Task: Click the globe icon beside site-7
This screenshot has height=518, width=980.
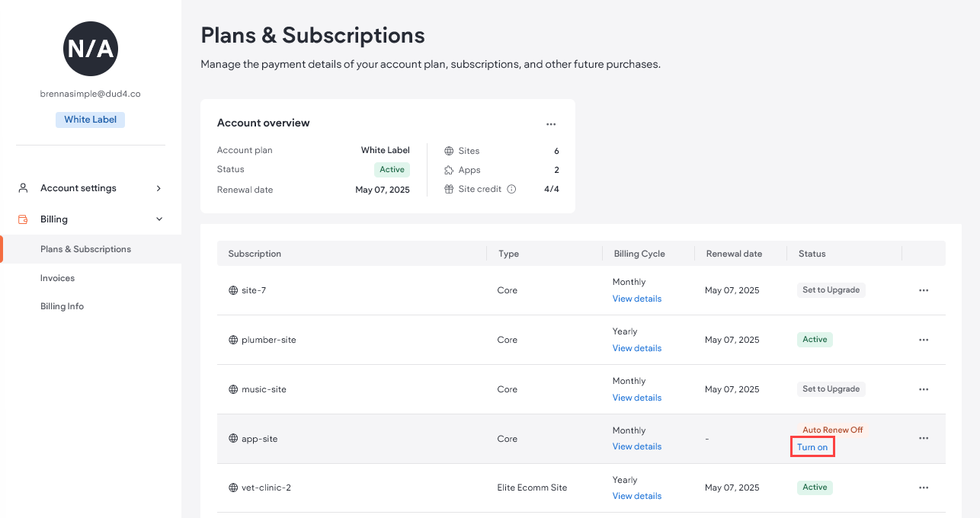Action: coord(232,289)
